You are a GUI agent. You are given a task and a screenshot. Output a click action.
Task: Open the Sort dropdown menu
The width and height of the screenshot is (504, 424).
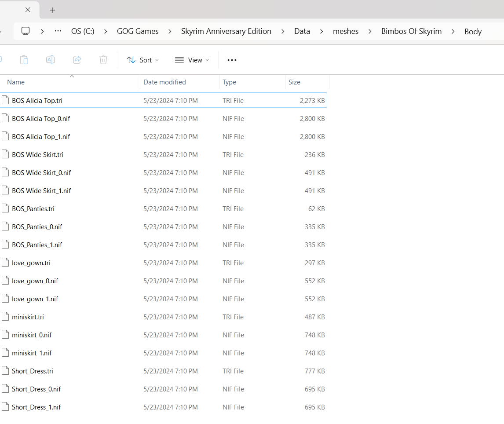tap(143, 60)
